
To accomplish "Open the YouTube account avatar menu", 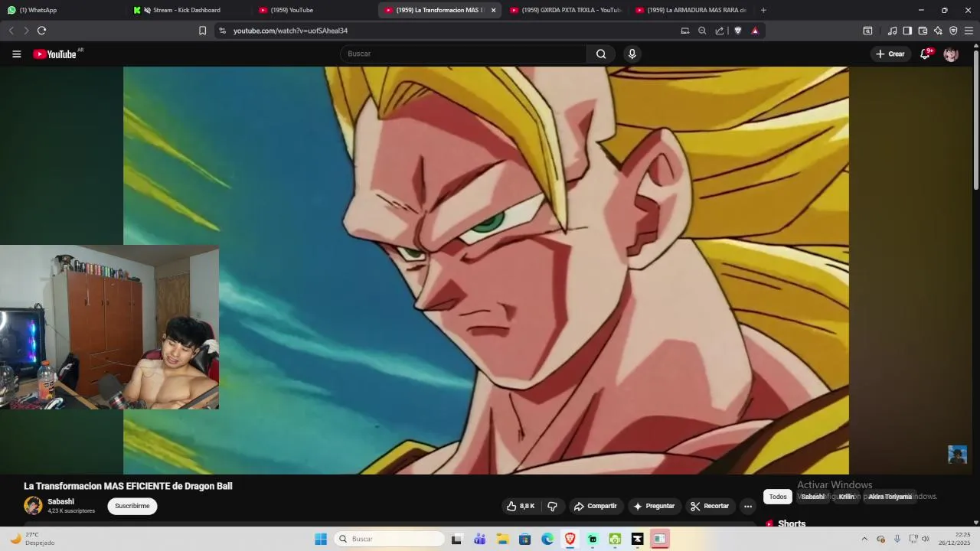I will pyautogui.click(x=951, y=54).
